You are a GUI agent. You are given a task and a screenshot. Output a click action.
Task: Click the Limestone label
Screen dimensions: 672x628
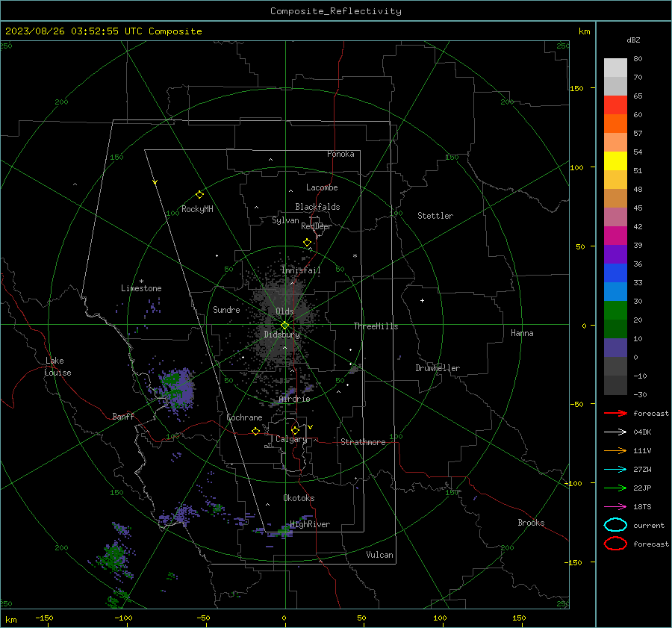pos(141,288)
